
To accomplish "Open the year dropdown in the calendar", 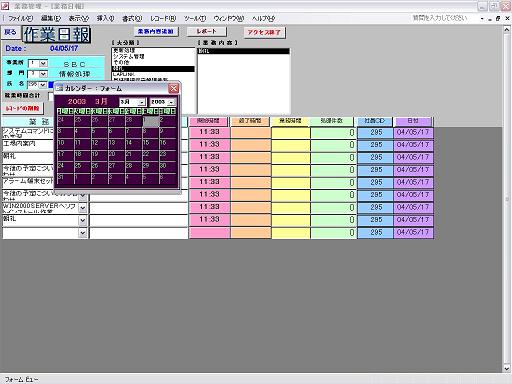I will pos(171,102).
